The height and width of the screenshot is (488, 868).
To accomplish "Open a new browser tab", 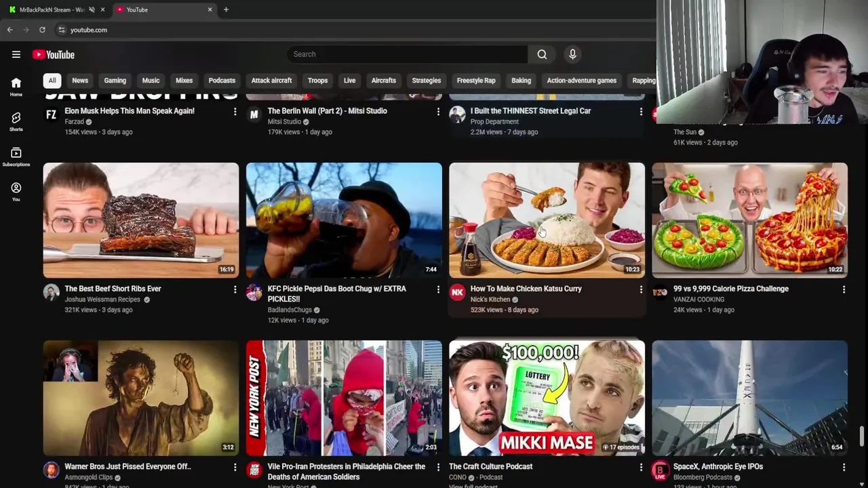I will [226, 9].
